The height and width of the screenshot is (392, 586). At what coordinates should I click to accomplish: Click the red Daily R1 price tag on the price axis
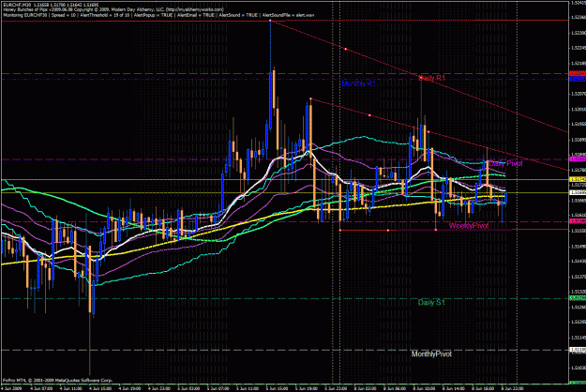(x=578, y=73)
